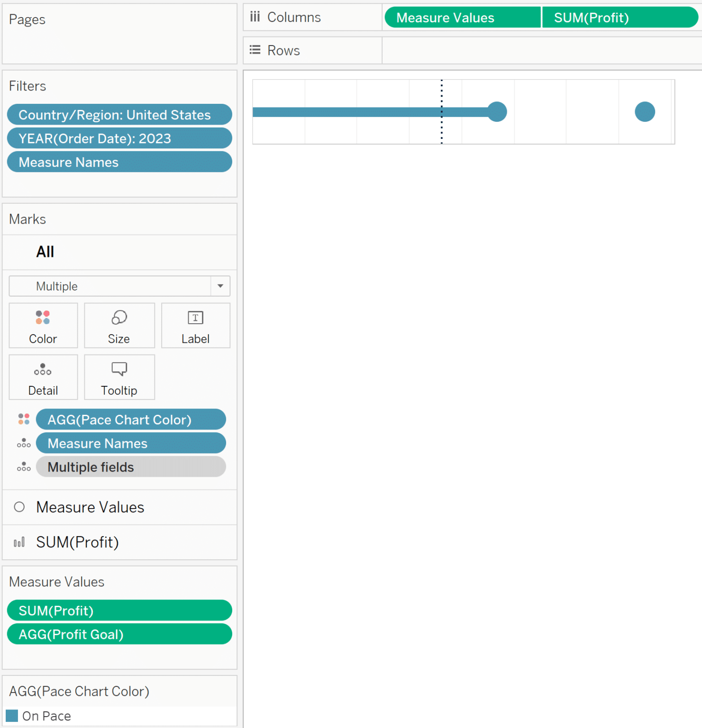Image resolution: width=702 pixels, height=728 pixels.
Task: Click the color legend icon next to AGG(Pace Chart Color)
Action: click(x=23, y=419)
